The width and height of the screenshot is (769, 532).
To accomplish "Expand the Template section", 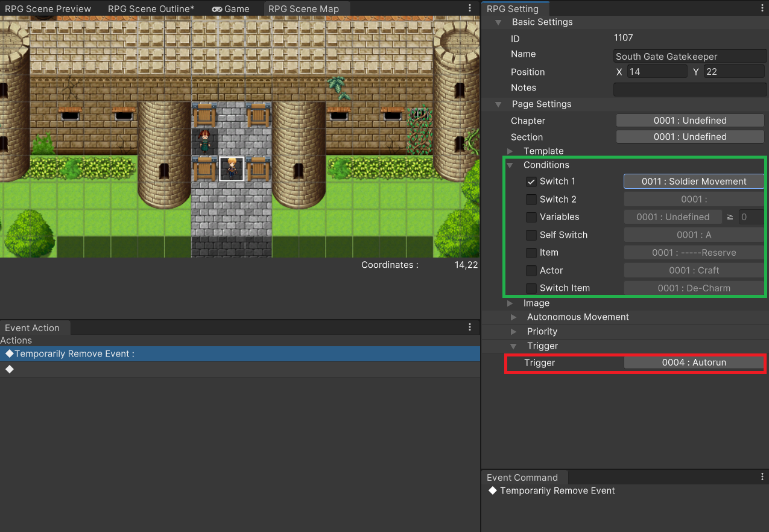I will click(x=510, y=151).
